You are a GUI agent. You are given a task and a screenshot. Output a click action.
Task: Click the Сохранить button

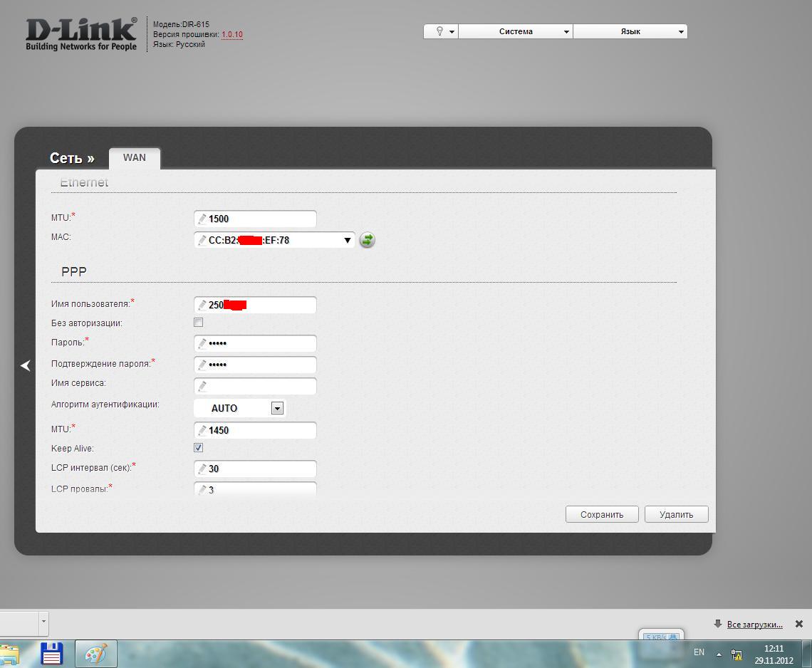(x=601, y=514)
